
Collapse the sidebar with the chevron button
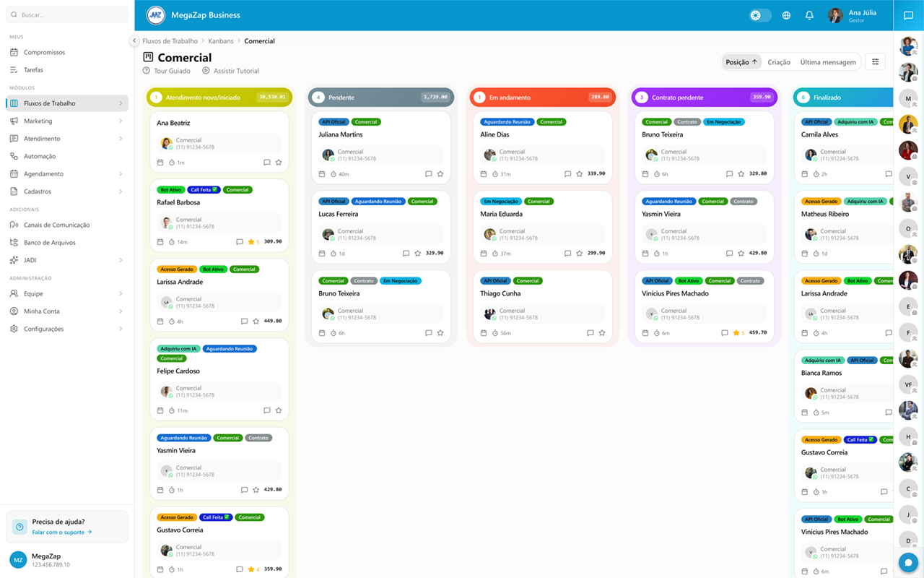[134, 41]
